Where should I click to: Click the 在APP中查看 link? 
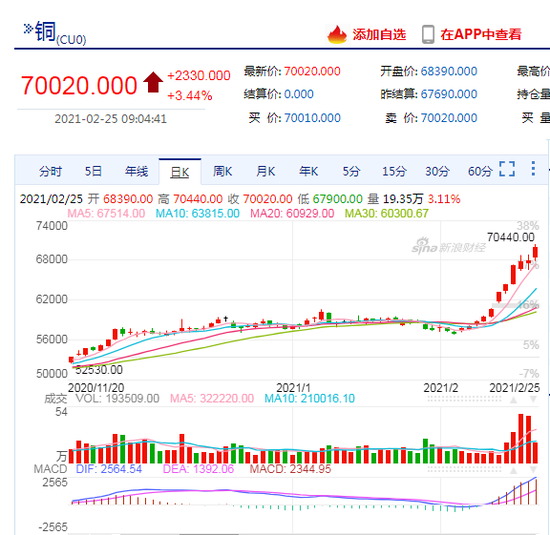(481, 34)
